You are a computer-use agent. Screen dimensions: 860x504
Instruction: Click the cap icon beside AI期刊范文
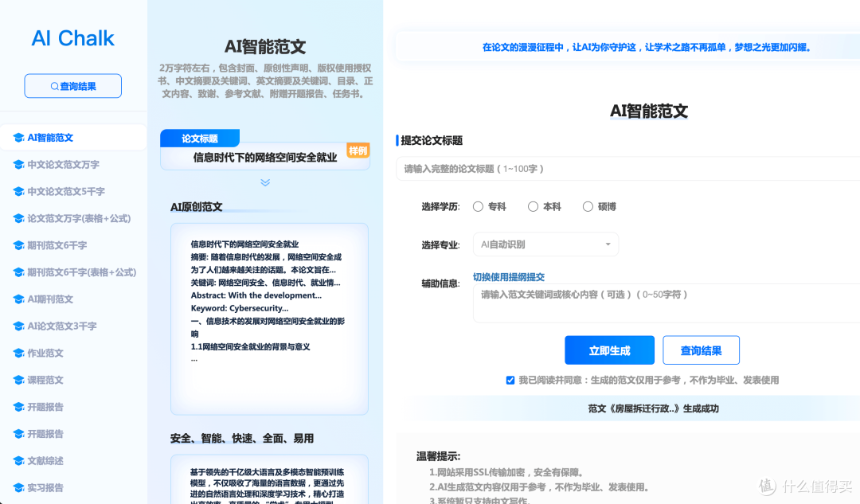pyautogui.click(x=18, y=299)
